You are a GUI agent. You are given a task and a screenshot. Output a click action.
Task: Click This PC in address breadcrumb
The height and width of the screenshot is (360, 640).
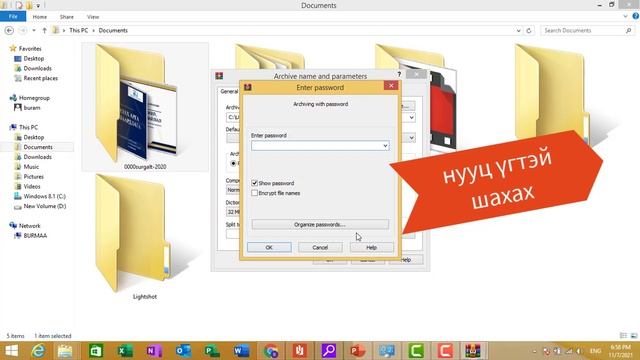[78, 31]
